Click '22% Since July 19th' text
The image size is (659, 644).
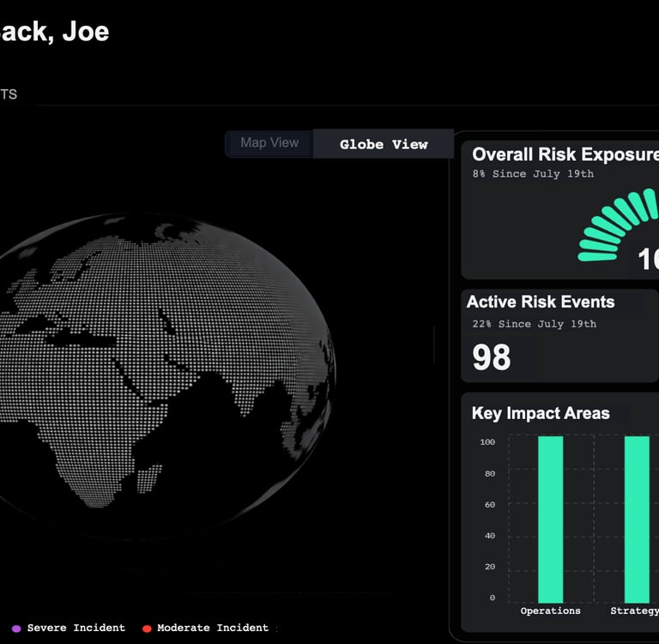click(535, 325)
